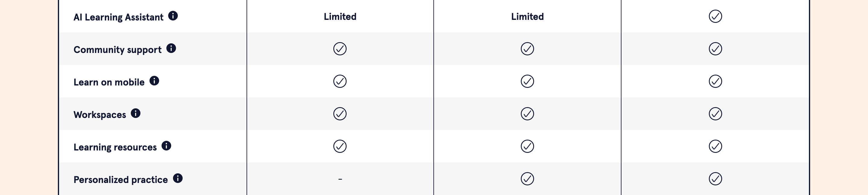Click Community support checkmark in first plan column

340,49
